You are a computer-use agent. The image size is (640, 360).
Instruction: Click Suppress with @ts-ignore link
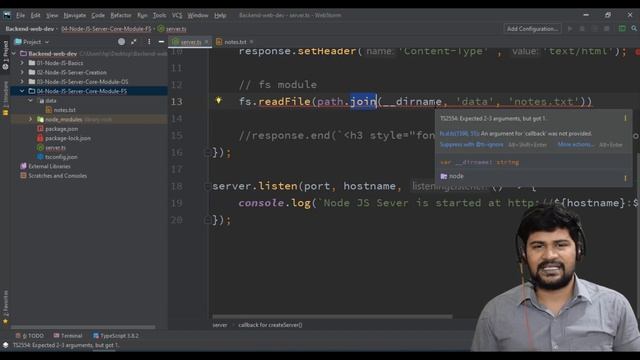(471, 144)
